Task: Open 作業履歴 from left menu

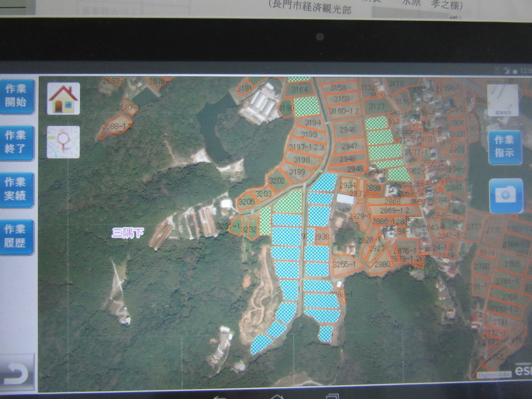Action: [18, 237]
